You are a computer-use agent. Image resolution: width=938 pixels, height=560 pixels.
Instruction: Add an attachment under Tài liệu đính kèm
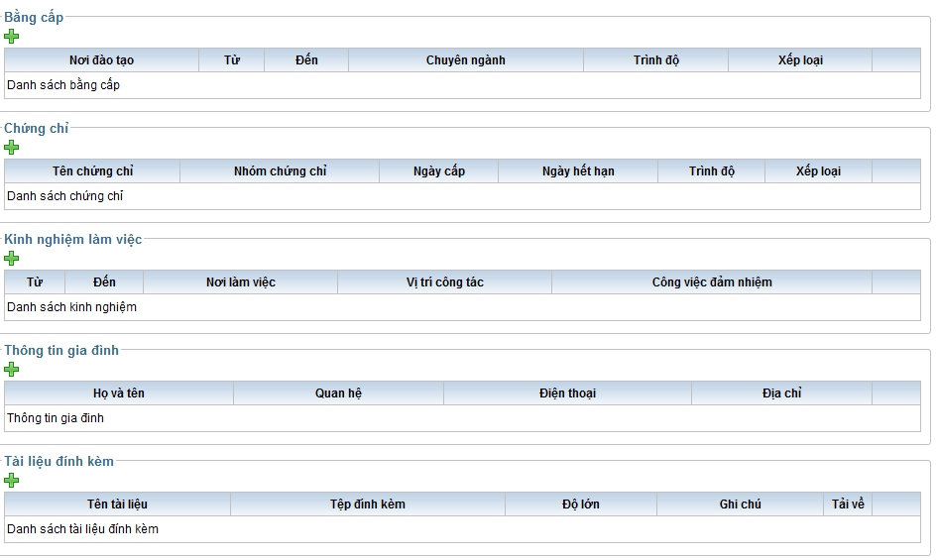click(x=12, y=481)
